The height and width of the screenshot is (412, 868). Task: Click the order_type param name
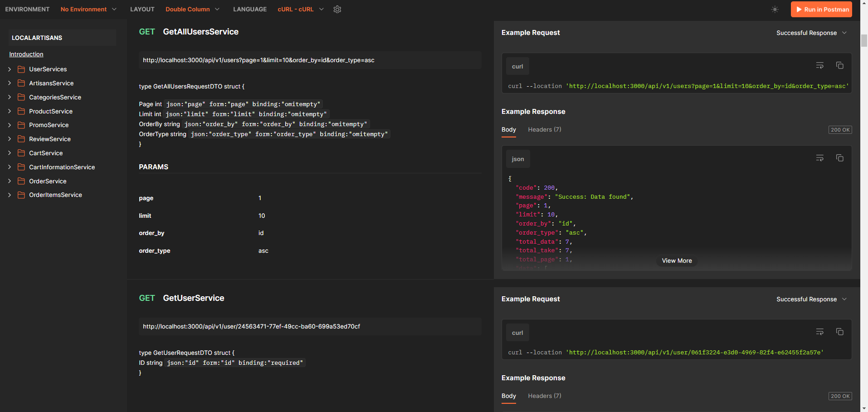[x=155, y=250]
